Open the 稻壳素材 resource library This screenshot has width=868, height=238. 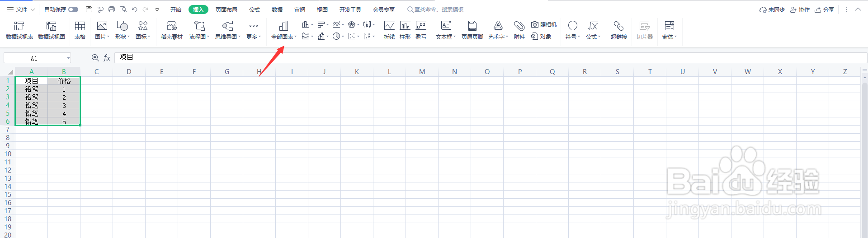pos(172,30)
